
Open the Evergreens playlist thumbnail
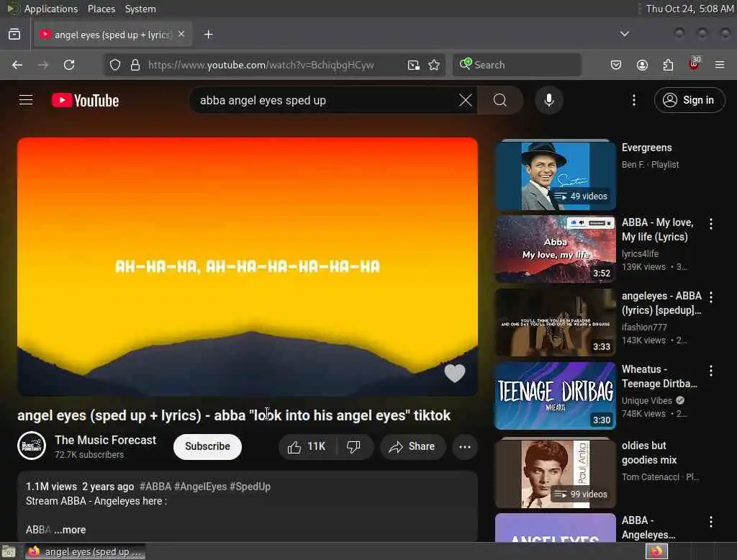click(x=555, y=176)
